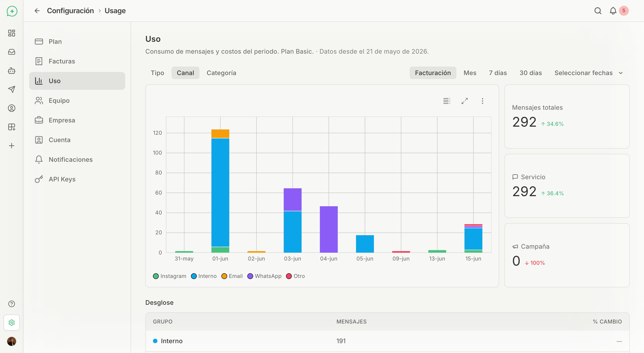The height and width of the screenshot is (353, 644).
Task: Toggle WhatsApp series in chart legend
Action: click(264, 276)
